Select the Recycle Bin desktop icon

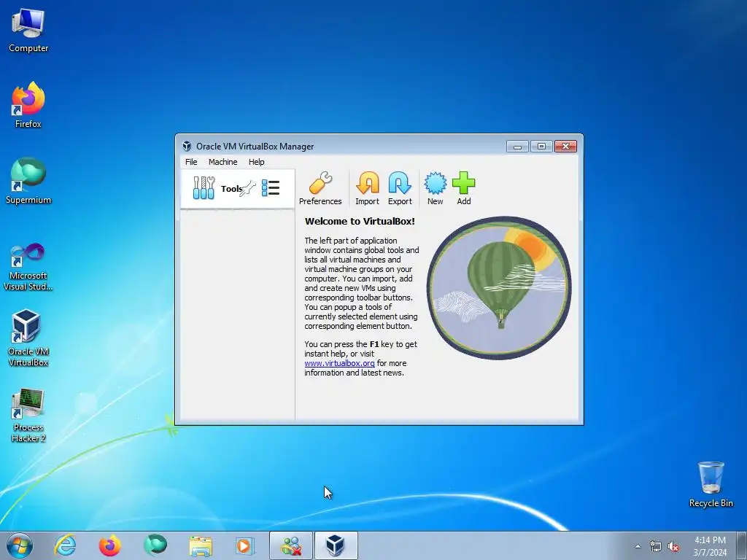[x=711, y=484]
